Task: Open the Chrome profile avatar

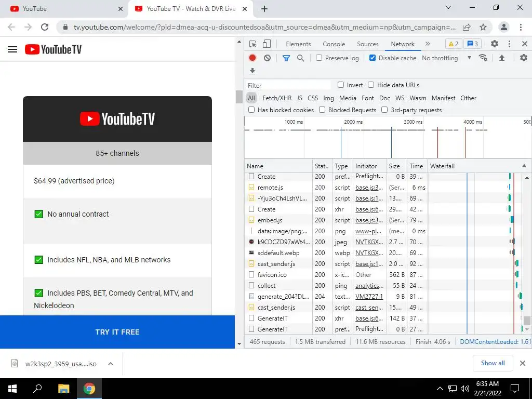Action: point(504,27)
